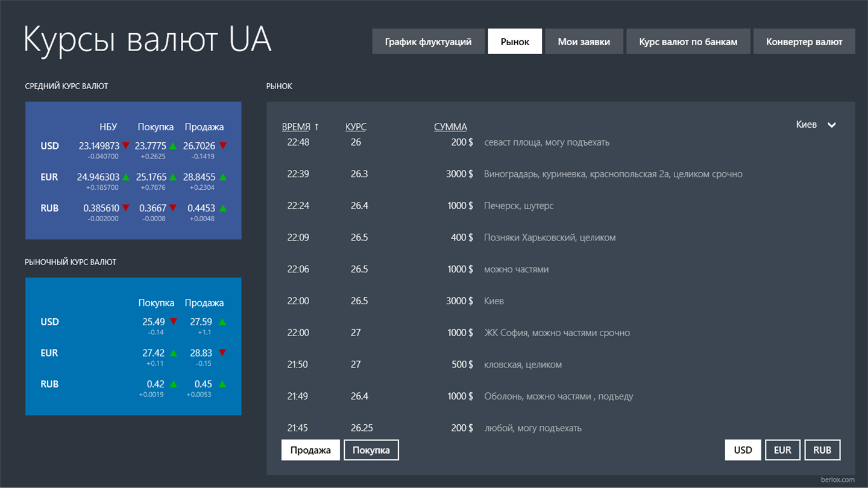868x488 pixels.
Task: Sort the list by СУММА column
Action: [x=450, y=127]
